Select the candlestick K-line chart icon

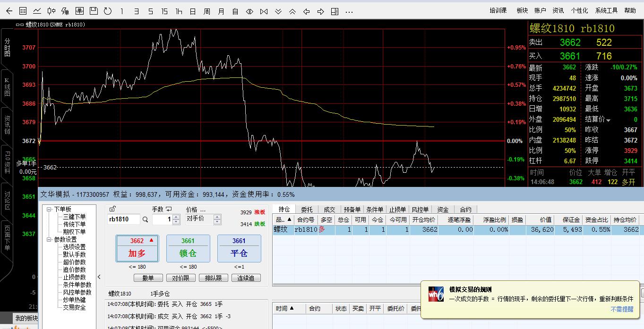(51, 11)
